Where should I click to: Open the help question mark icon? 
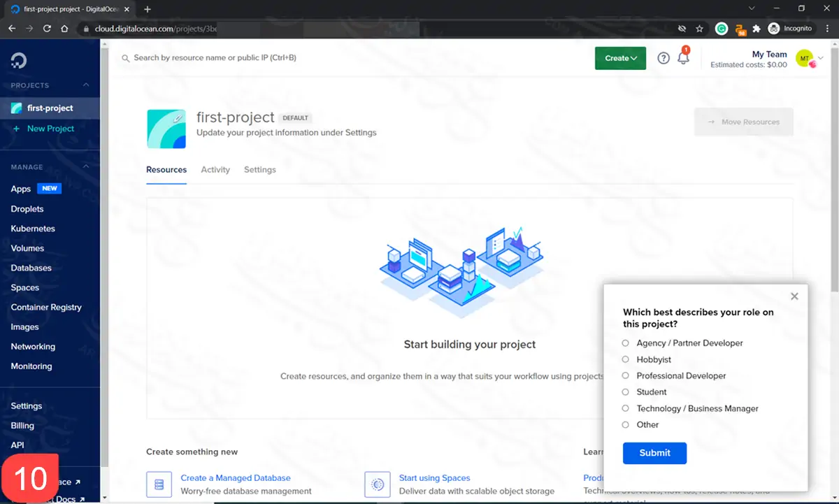click(664, 59)
